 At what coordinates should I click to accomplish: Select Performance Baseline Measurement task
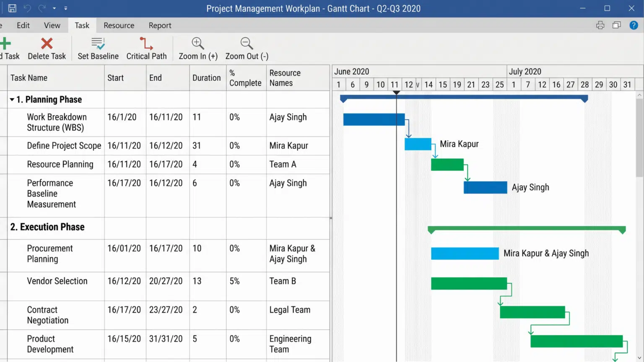(52, 194)
